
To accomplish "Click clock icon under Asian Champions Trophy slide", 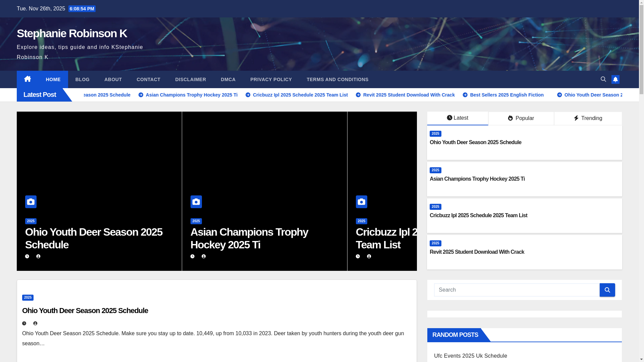I will [x=193, y=256].
